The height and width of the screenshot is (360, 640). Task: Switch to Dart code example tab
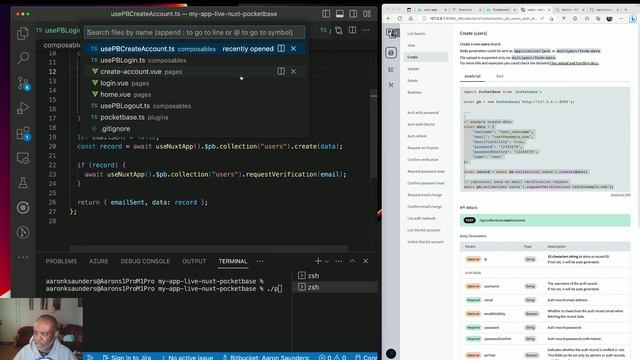pyautogui.click(x=500, y=76)
